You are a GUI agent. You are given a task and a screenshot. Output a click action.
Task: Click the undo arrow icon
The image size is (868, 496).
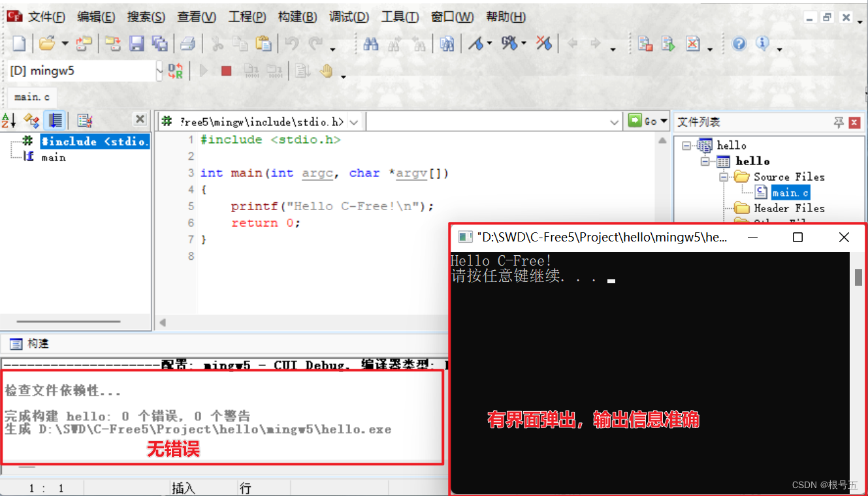pyautogui.click(x=292, y=44)
